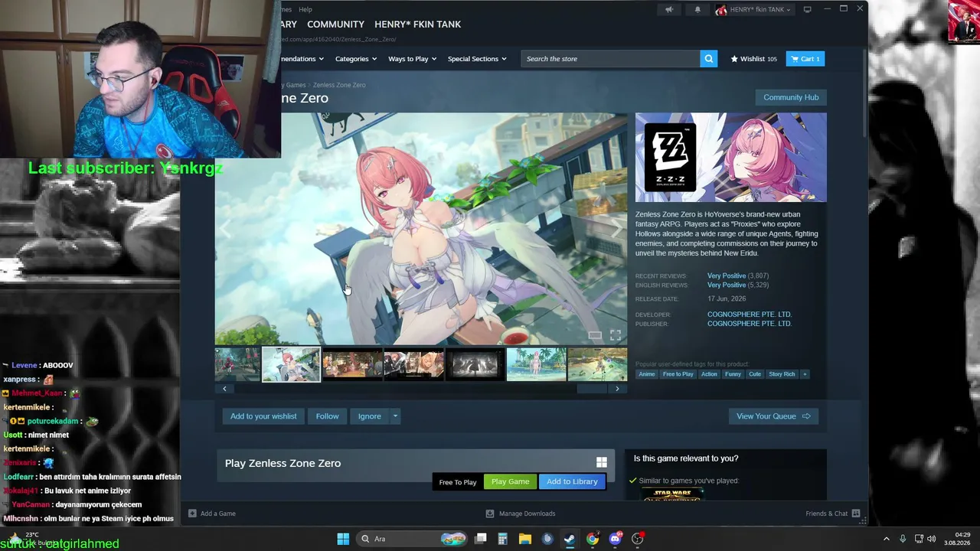Add another tag with the plus button

805,374
